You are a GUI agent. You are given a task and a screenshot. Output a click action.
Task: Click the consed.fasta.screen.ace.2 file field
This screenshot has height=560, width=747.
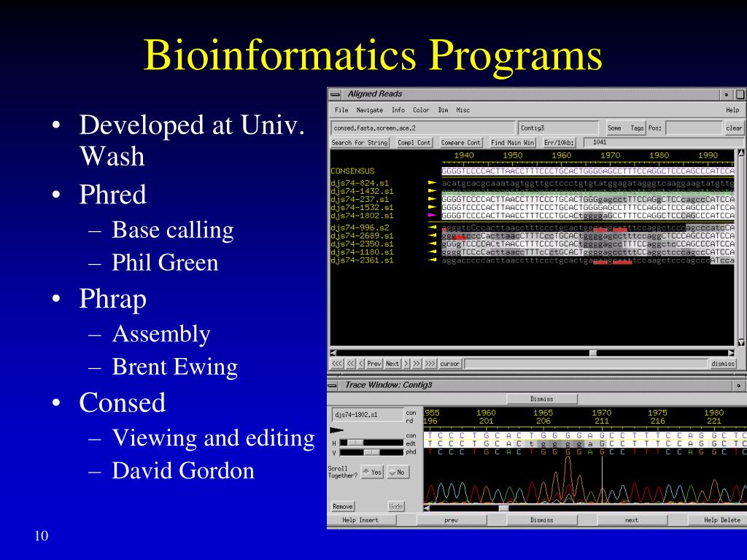tap(422, 128)
